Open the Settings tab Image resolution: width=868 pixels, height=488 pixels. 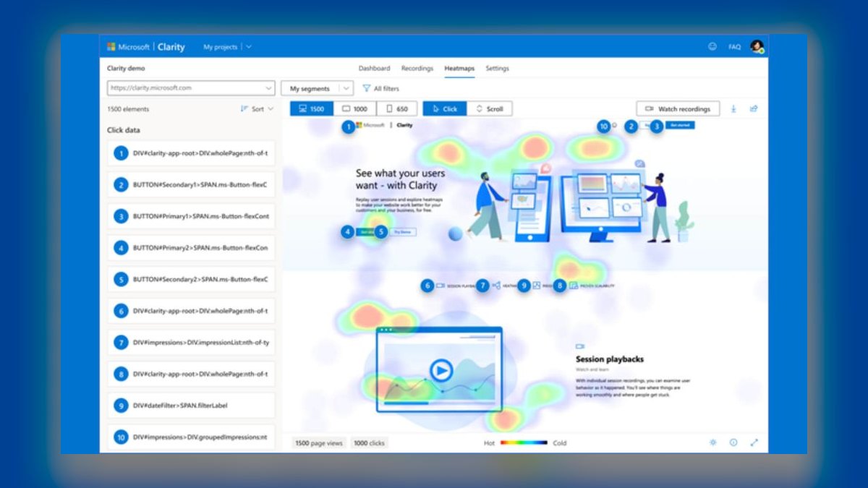497,69
